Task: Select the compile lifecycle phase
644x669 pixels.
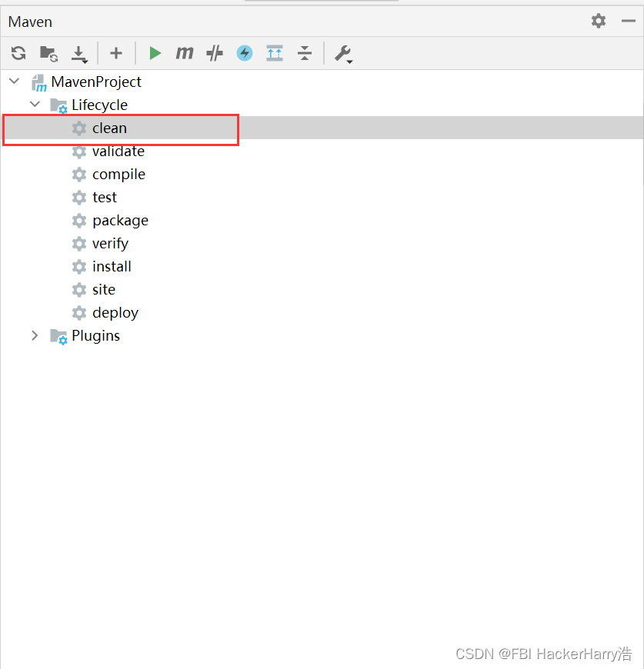Action: pos(118,174)
